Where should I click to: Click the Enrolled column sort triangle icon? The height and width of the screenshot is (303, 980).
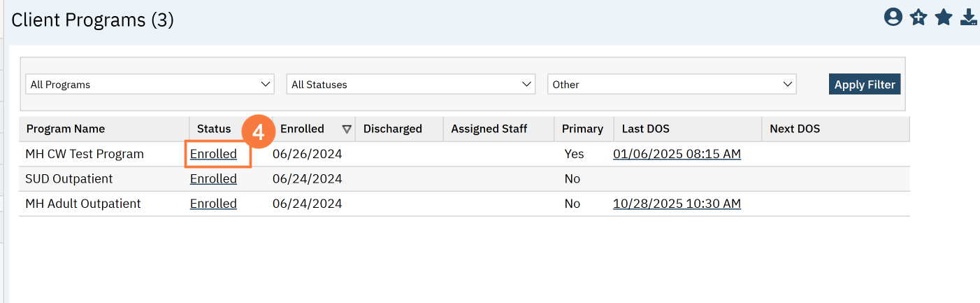pyautogui.click(x=347, y=129)
